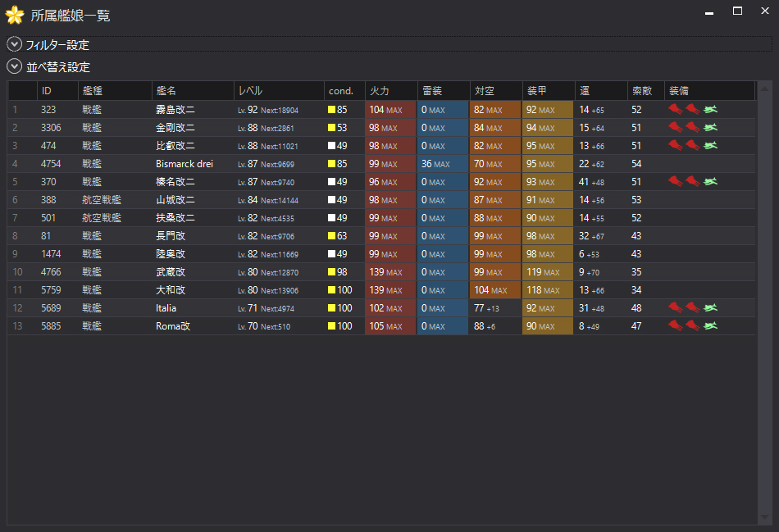Click yellow cond. square in 大和改 row
This screenshot has width=779, height=532.
click(331, 289)
